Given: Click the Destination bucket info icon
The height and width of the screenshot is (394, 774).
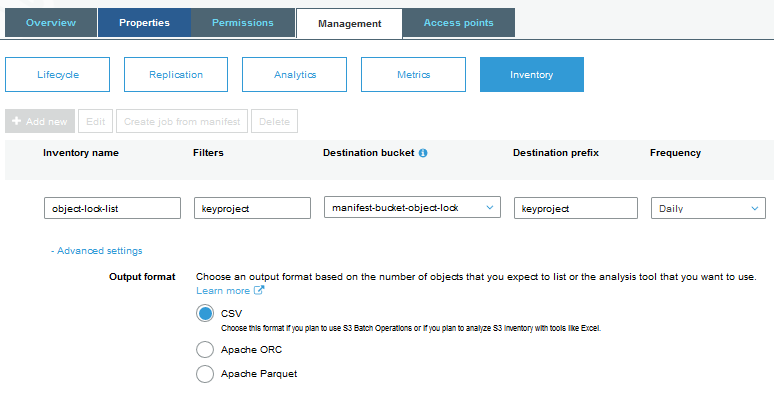Looking at the screenshot, I should click(423, 153).
